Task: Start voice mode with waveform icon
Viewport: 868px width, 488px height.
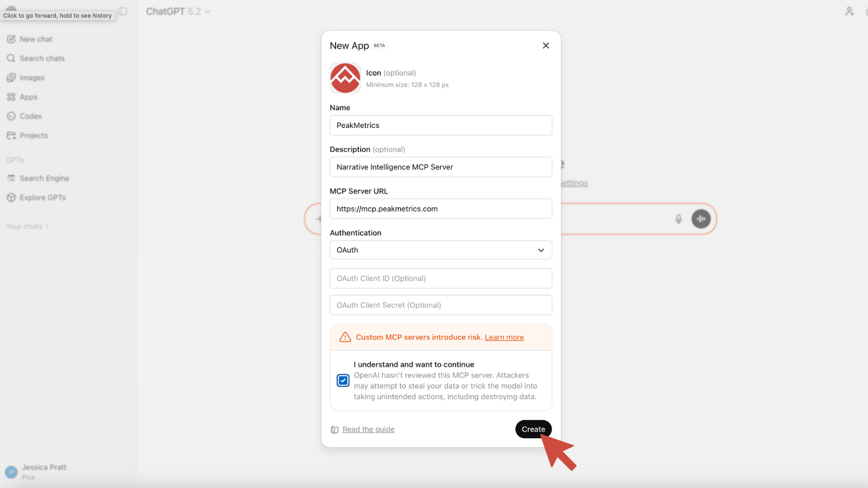Action: tap(701, 219)
